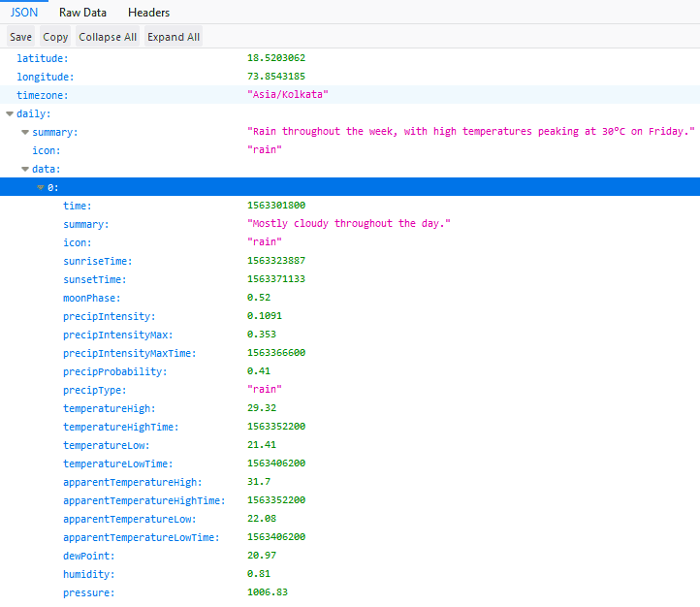This screenshot has width=700, height=607.
Task: Click the temperatureHigh value 29.32
Action: (x=262, y=408)
